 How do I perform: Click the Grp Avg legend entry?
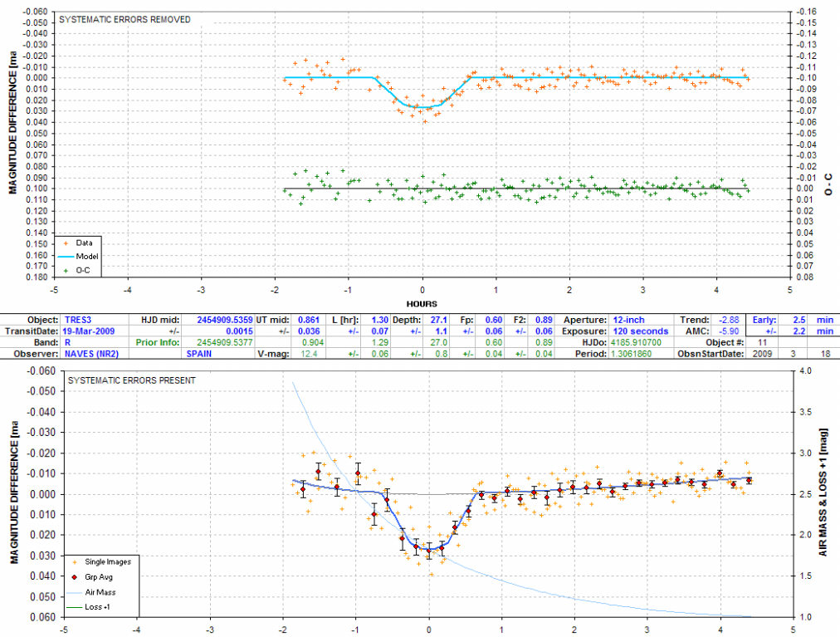tap(99, 577)
